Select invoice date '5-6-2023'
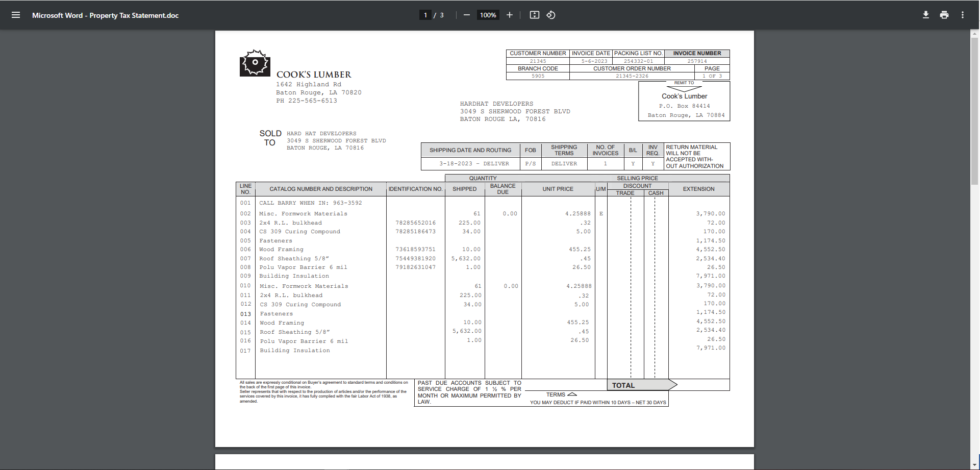The image size is (980, 470). [x=594, y=61]
